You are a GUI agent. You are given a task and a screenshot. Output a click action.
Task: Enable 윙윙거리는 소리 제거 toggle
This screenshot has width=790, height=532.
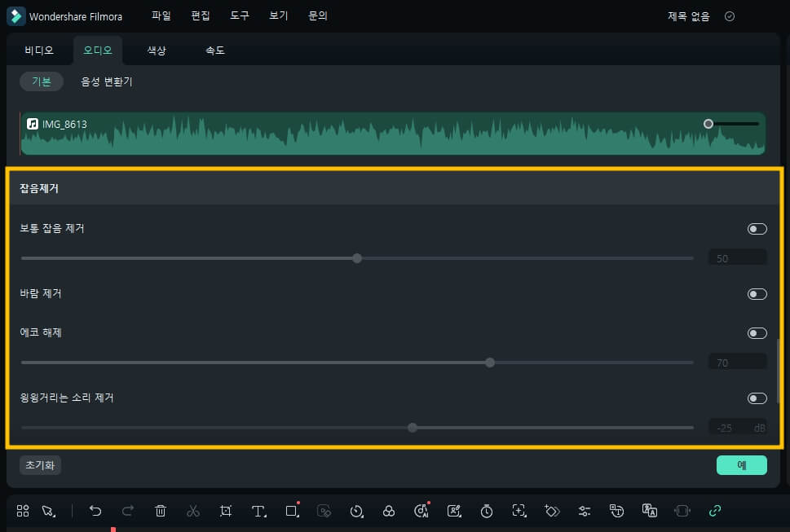[x=757, y=398]
